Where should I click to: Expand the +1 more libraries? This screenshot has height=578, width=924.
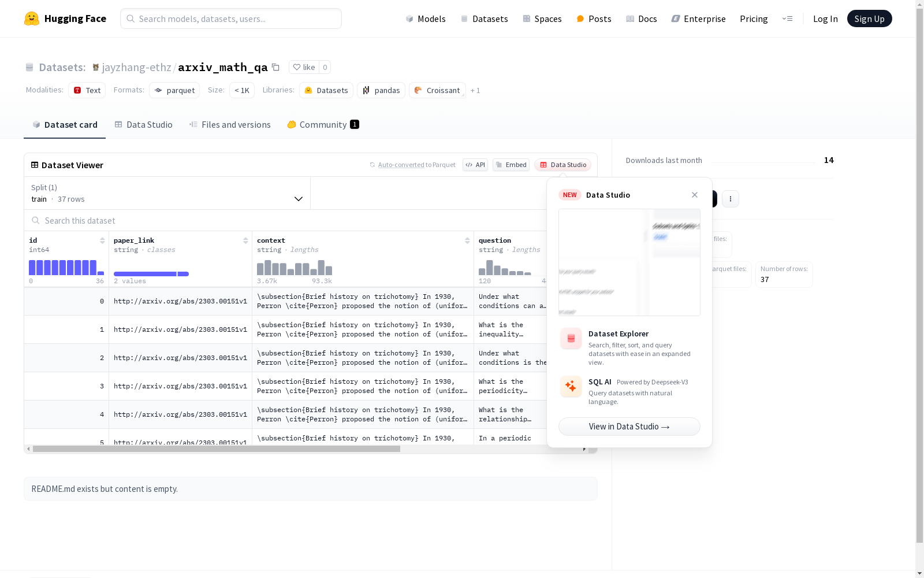475,90
